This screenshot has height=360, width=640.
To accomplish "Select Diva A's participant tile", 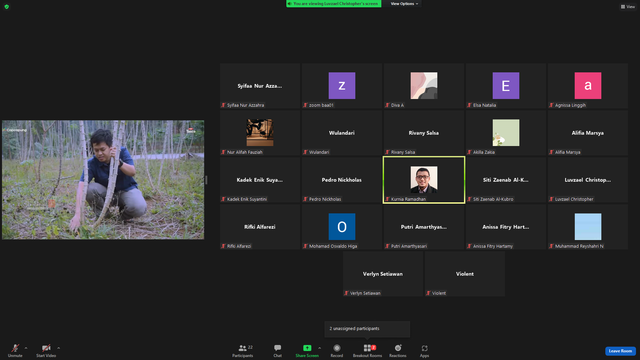I will click(424, 86).
